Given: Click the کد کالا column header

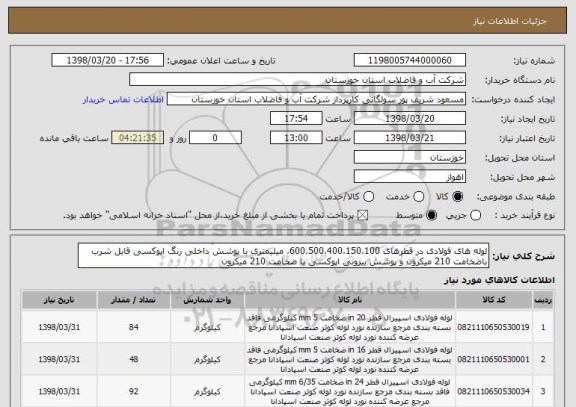Looking at the screenshot, I should (494, 300).
